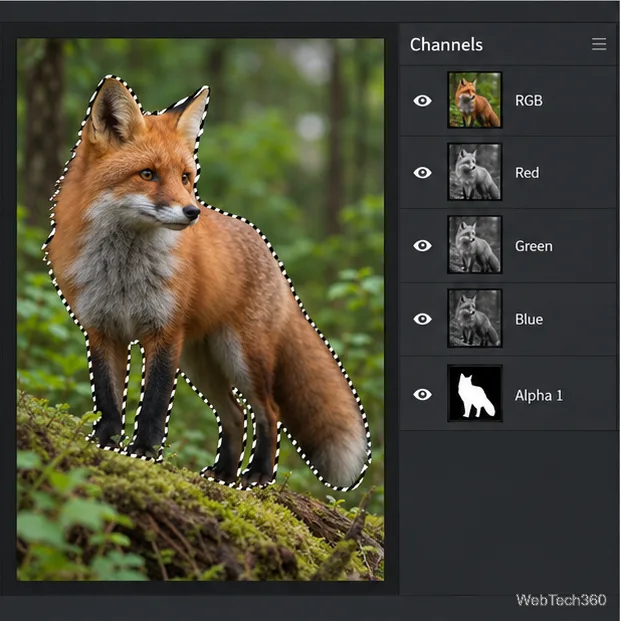Click the Blue channel name text
The height and width of the screenshot is (621, 620).
click(x=529, y=319)
